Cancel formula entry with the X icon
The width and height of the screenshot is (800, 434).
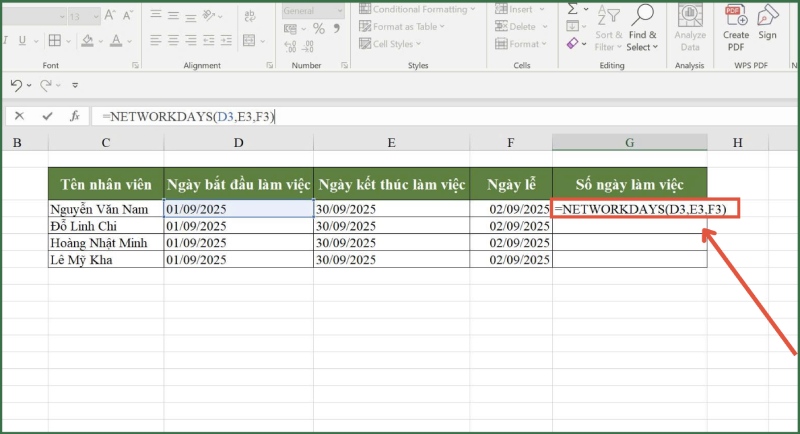coord(19,116)
